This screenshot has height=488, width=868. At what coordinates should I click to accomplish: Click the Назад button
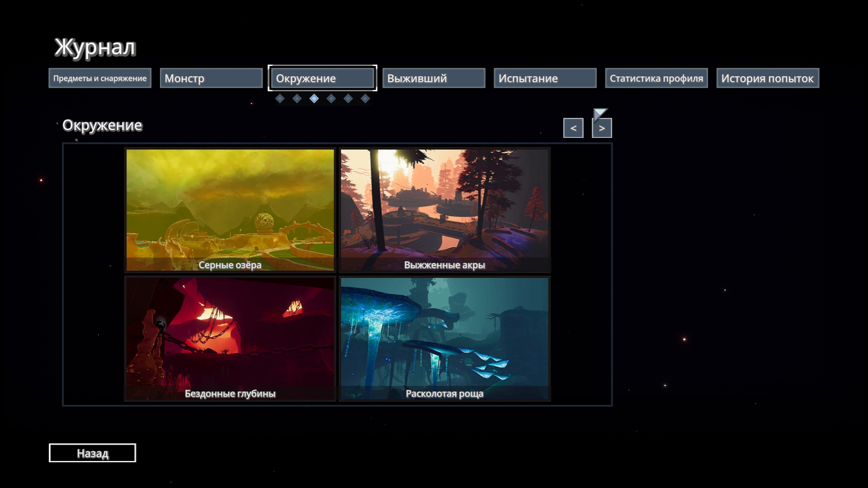click(92, 453)
